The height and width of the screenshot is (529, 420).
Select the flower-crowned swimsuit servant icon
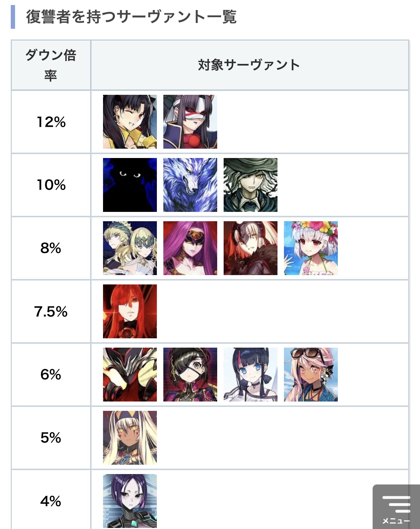coord(311,248)
